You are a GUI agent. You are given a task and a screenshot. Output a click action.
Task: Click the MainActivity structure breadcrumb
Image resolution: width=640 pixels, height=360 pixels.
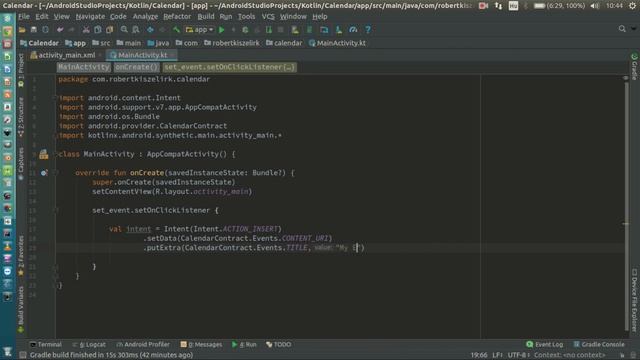coord(84,67)
